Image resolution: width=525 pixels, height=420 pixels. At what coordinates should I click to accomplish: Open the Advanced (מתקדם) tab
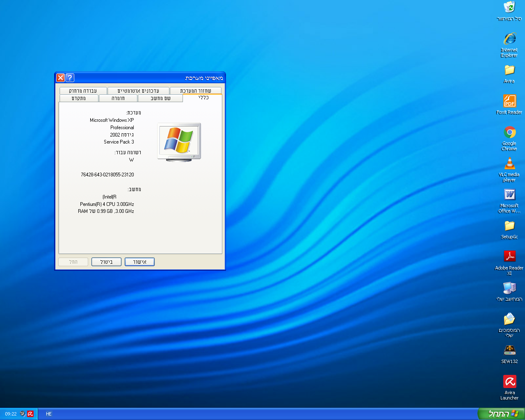click(x=79, y=98)
